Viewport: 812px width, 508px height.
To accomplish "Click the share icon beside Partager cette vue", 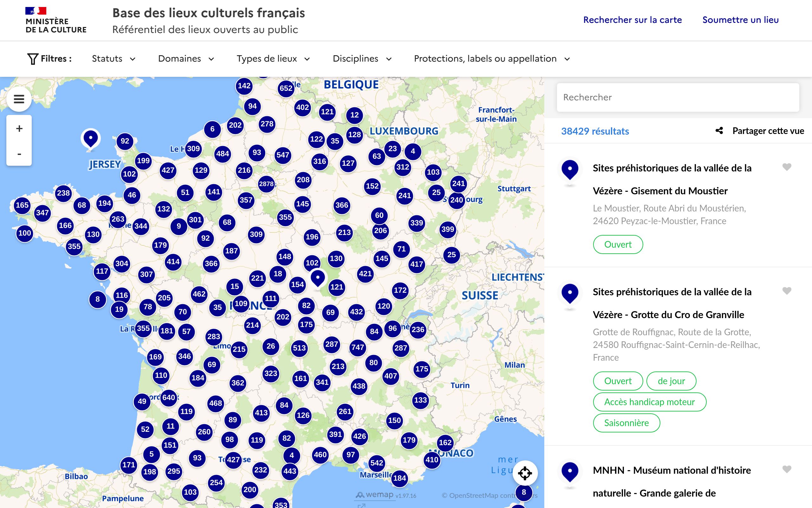I will tap(719, 131).
